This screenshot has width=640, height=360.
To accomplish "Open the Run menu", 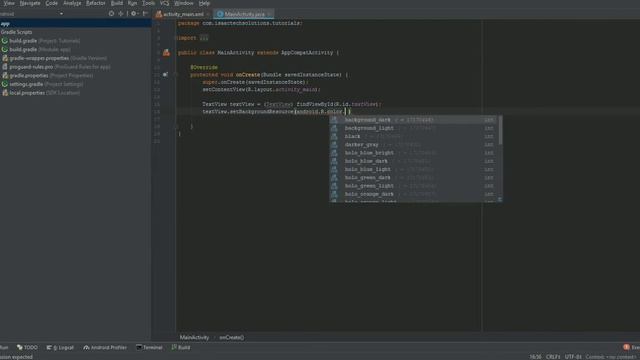I will click(x=132, y=3).
